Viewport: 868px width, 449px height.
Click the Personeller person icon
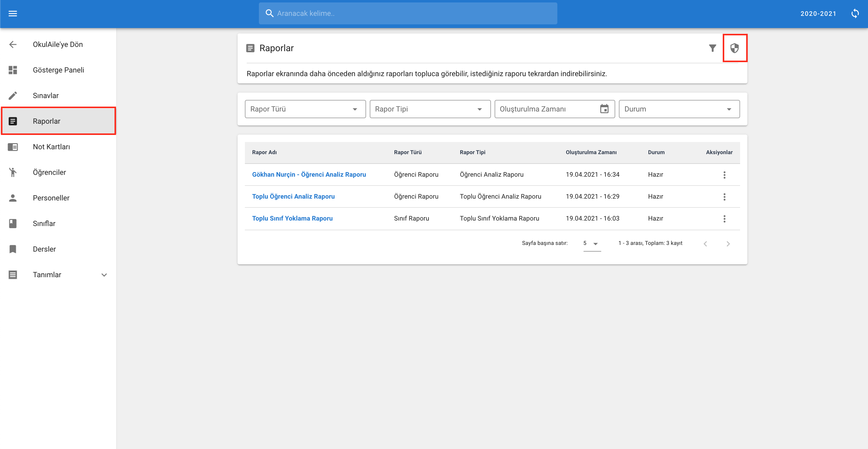13,198
